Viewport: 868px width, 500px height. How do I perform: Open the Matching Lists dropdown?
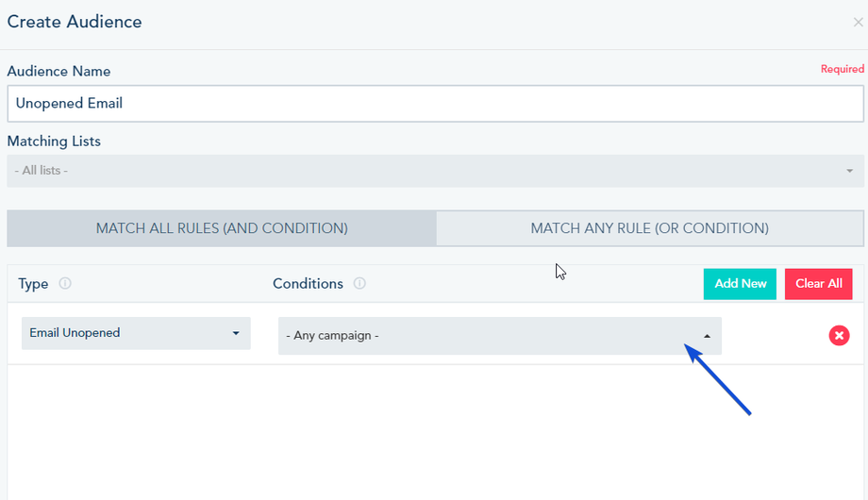[435, 171]
